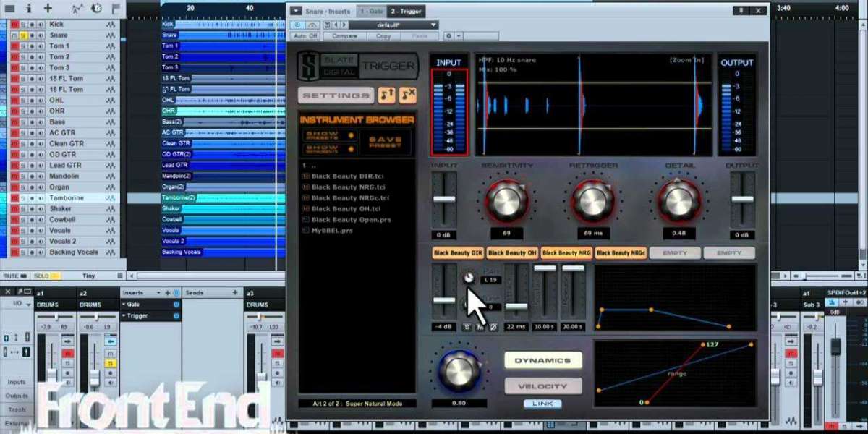Image resolution: width=868 pixels, height=434 pixels.
Task: Click the gear icon in plugin header
Action: 448,35
